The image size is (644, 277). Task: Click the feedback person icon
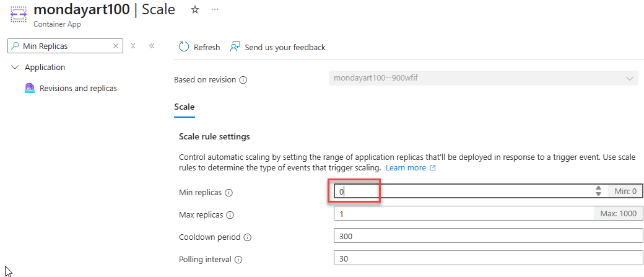click(x=235, y=47)
